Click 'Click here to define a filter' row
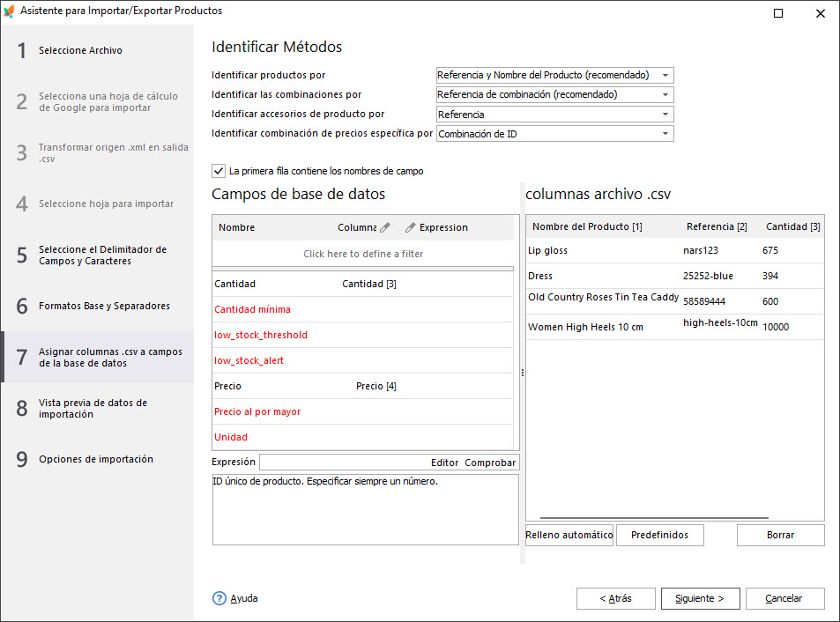840x622 pixels. click(x=363, y=254)
